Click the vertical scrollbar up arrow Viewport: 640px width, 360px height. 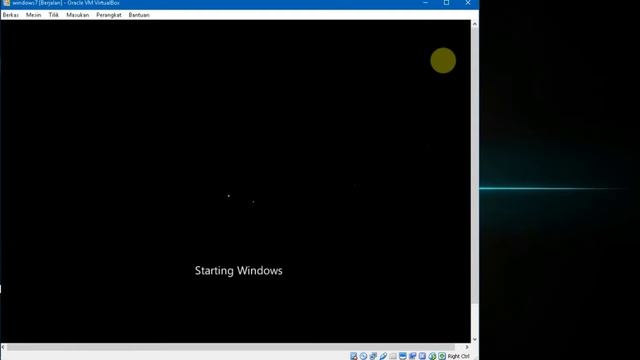475,24
